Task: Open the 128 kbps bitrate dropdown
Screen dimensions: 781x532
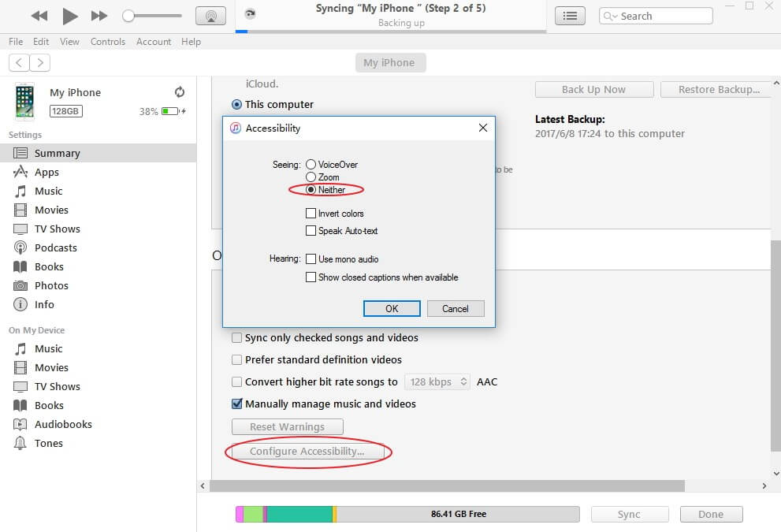Action: tap(437, 382)
